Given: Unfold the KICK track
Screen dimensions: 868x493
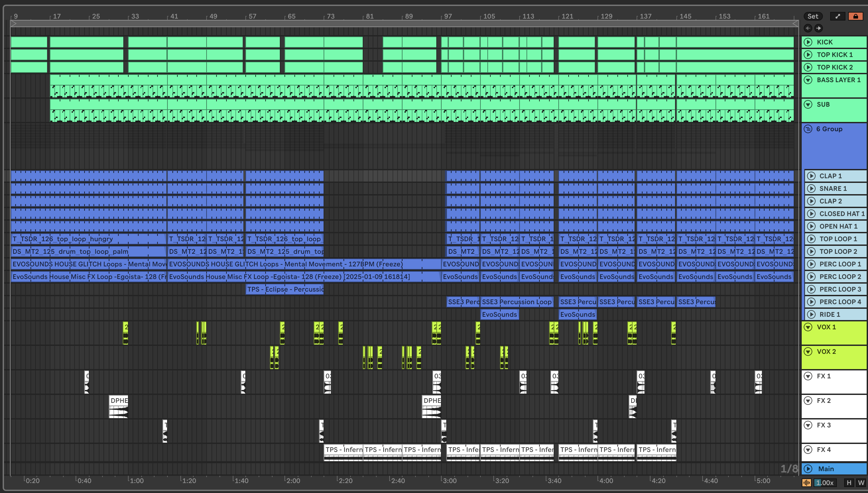Looking at the screenshot, I should pyautogui.click(x=808, y=42).
